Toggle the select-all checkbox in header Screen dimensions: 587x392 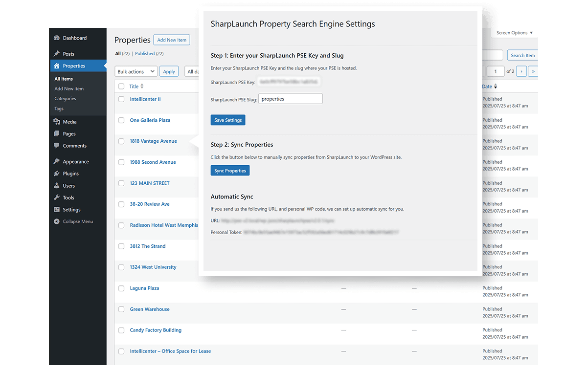tap(121, 87)
